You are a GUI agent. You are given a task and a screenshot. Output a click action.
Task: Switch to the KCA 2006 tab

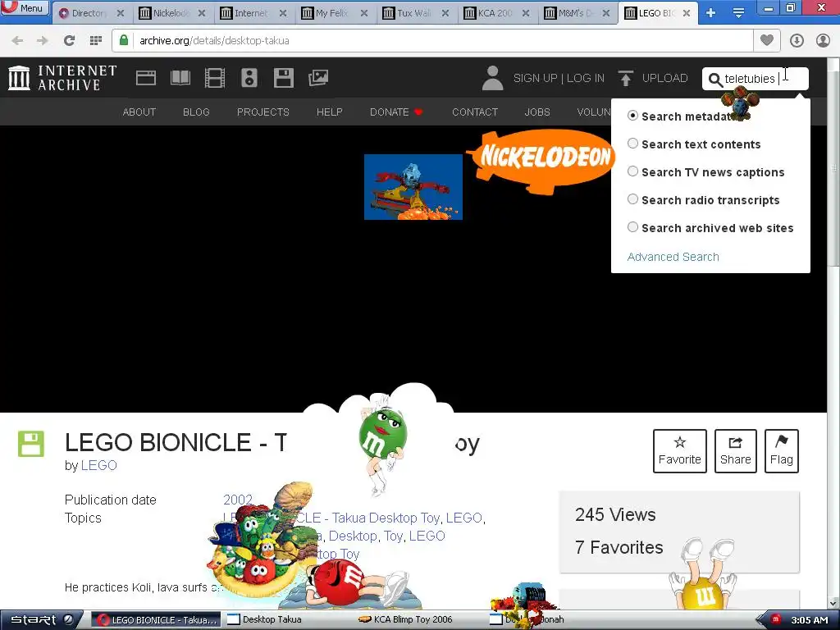coord(495,13)
